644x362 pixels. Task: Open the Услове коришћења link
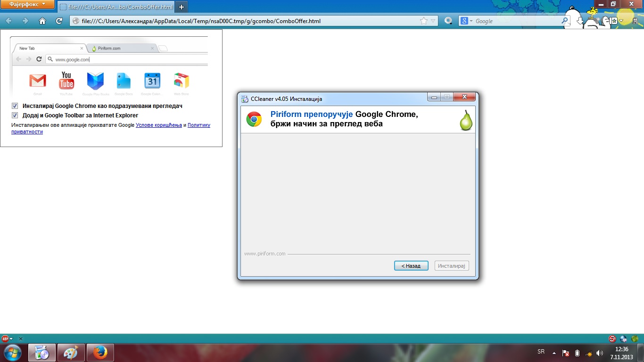[159, 125]
